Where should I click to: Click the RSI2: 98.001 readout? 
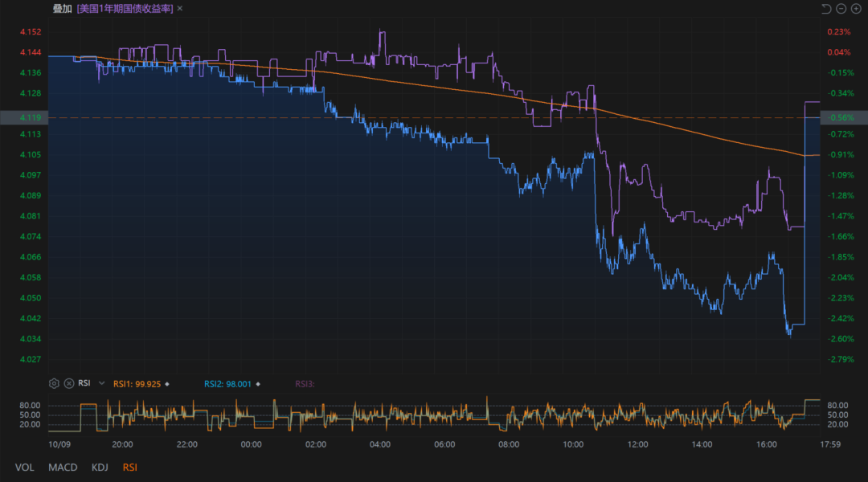coord(227,384)
